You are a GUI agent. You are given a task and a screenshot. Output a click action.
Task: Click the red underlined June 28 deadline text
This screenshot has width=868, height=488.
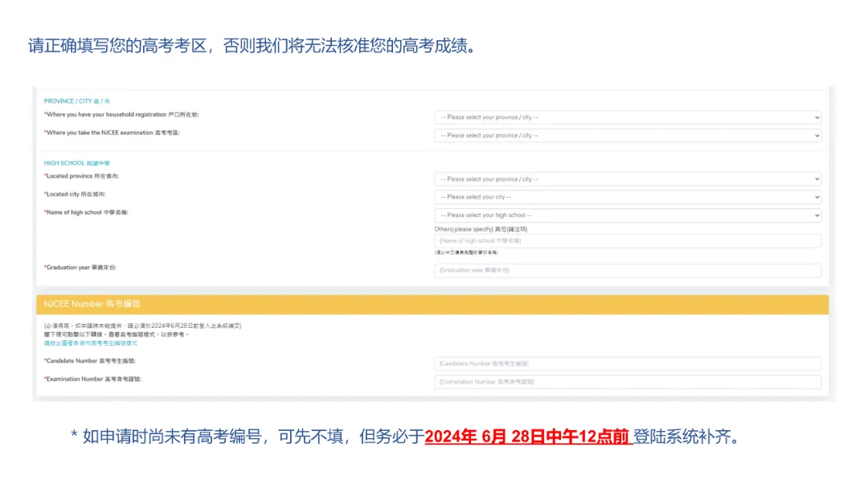(528, 437)
